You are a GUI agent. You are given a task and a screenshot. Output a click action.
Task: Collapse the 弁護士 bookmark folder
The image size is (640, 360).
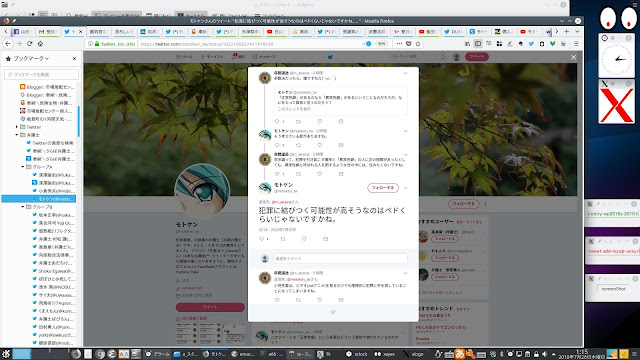(17, 135)
